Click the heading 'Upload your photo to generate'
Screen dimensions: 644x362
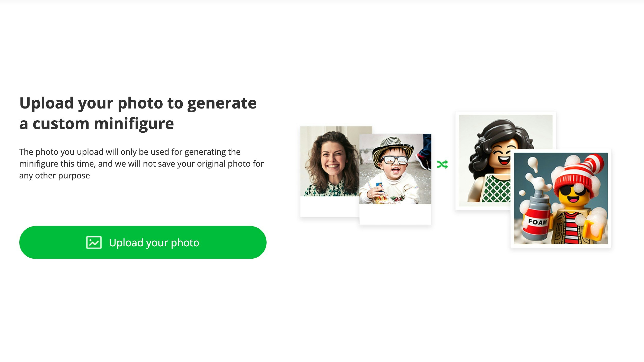(x=138, y=103)
